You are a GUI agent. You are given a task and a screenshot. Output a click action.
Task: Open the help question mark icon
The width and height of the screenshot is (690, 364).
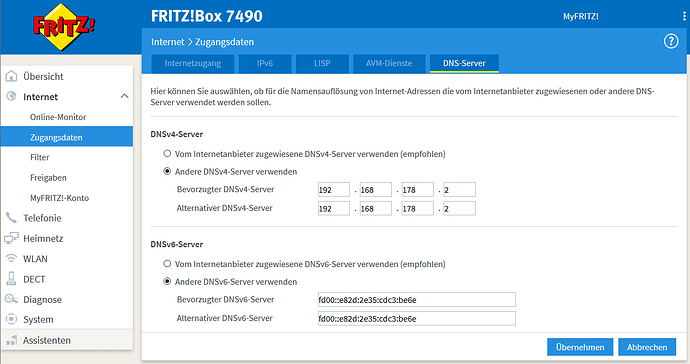click(x=671, y=42)
